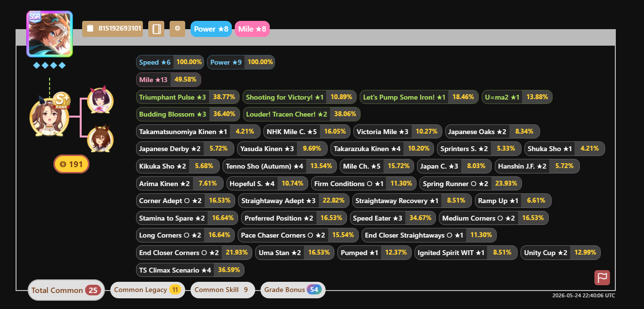
Task: Select the Mile ★8 pink badge
Action: coord(252,29)
